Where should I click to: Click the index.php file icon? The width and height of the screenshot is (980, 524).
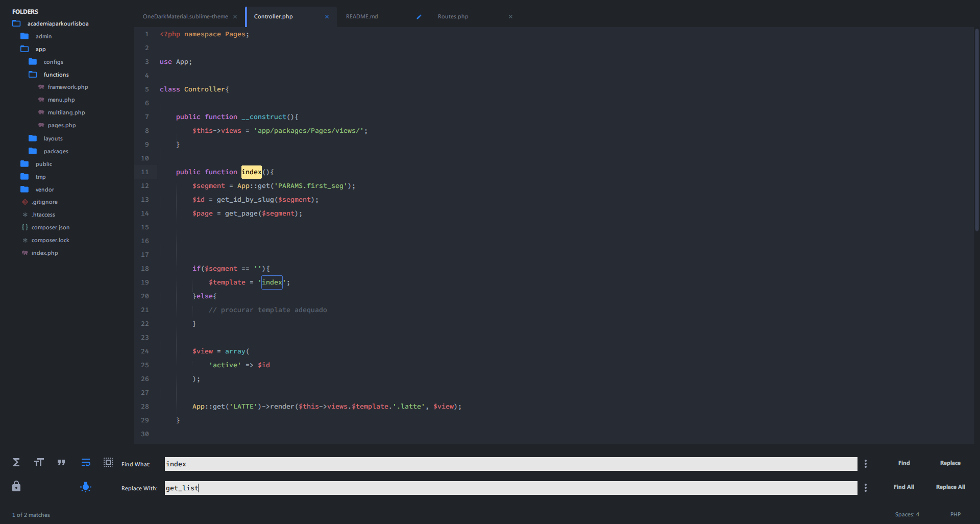25,253
